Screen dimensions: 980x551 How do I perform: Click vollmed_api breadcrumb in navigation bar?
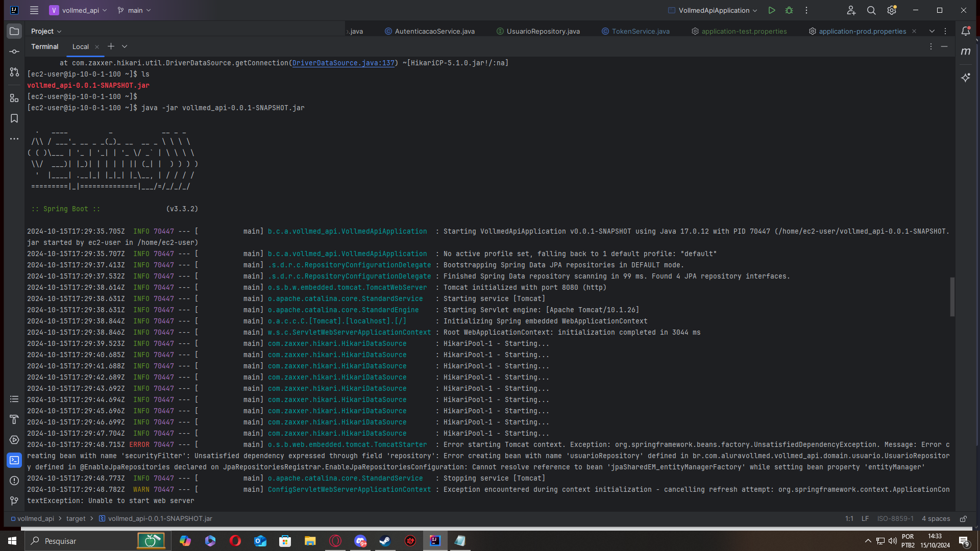coord(32,519)
